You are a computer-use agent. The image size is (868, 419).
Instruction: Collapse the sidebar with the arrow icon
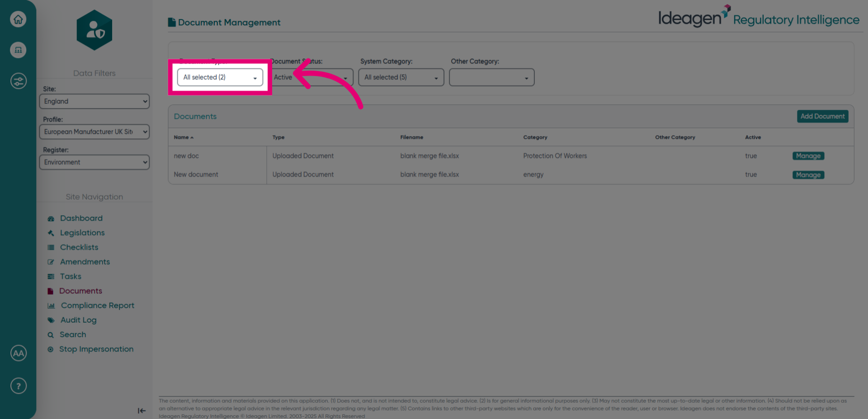pyautogui.click(x=142, y=411)
